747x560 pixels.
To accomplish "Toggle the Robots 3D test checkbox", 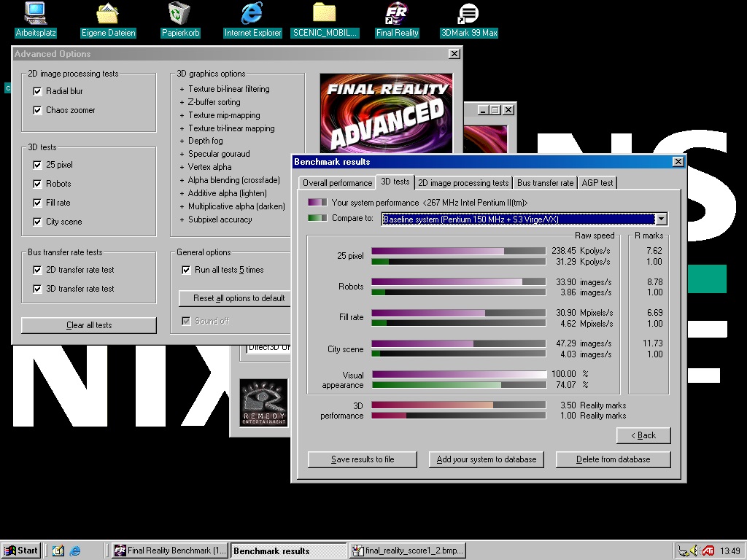I will [37, 184].
